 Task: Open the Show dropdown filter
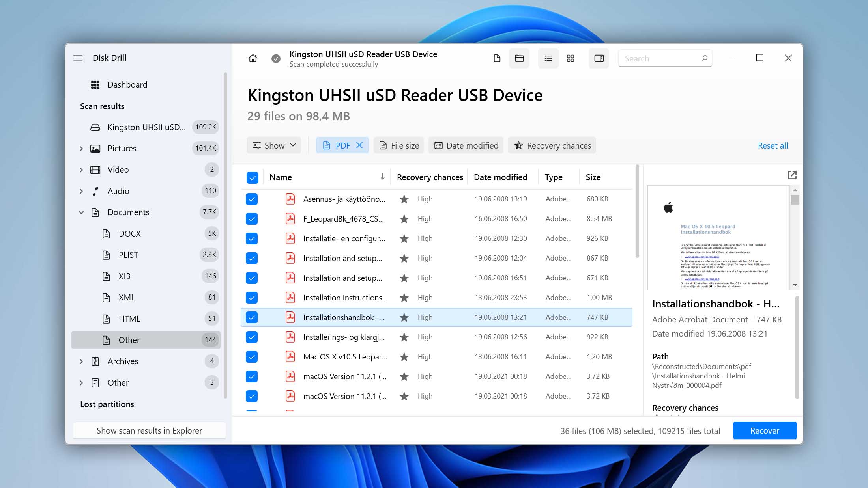[x=274, y=145]
